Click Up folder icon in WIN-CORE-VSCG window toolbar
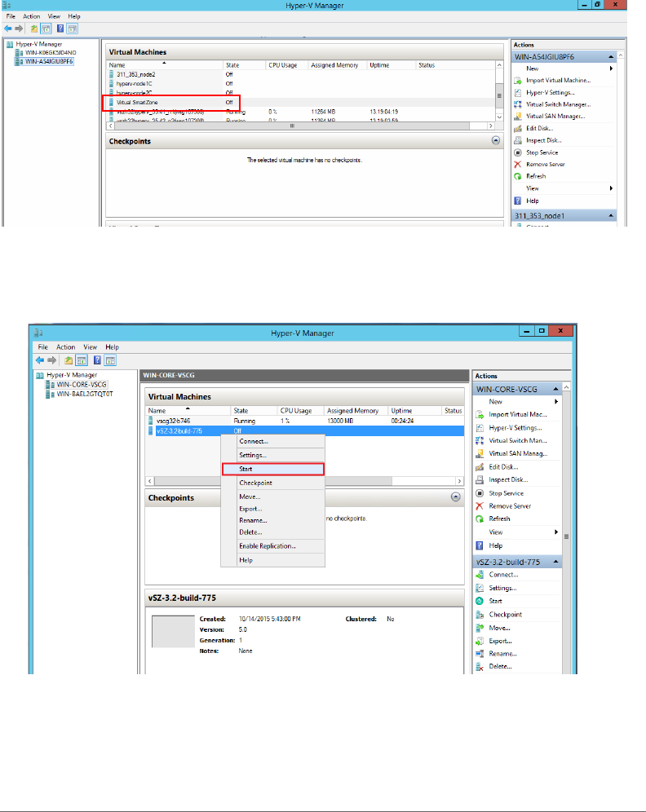 click(x=69, y=360)
